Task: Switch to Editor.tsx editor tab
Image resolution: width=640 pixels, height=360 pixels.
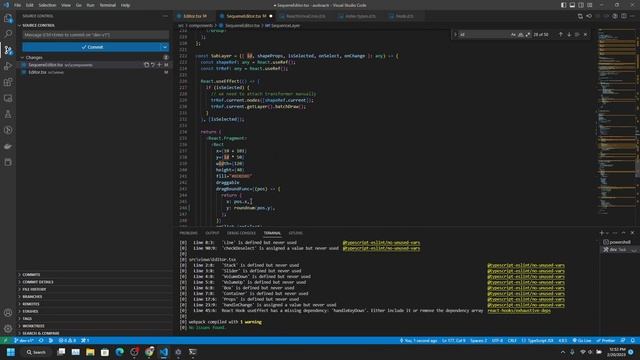Action: (x=195, y=16)
